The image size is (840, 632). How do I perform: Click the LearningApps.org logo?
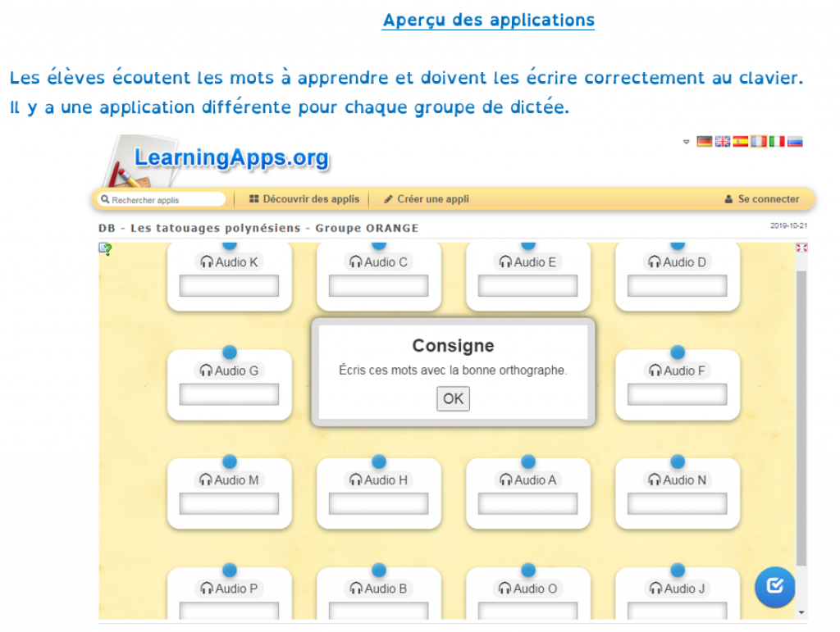[231, 158]
